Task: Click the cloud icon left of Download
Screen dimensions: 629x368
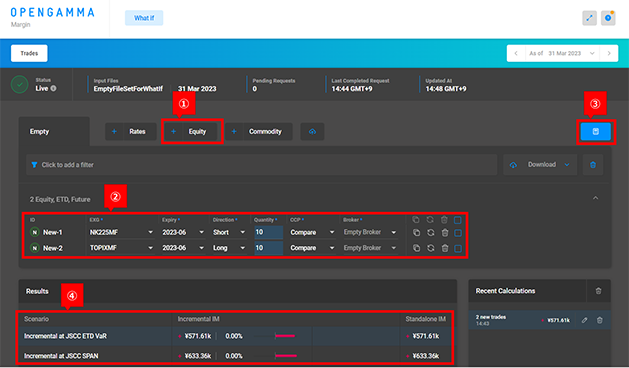Action: pyautogui.click(x=513, y=165)
